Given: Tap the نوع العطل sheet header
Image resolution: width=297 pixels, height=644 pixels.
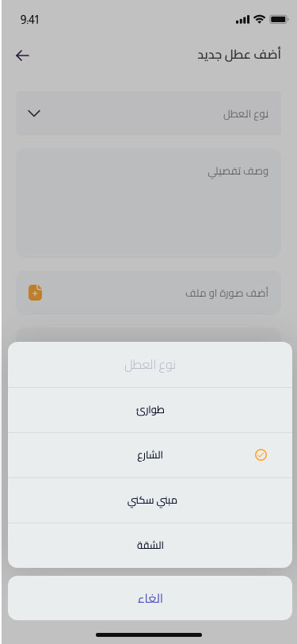Looking at the screenshot, I should tap(150, 365).
